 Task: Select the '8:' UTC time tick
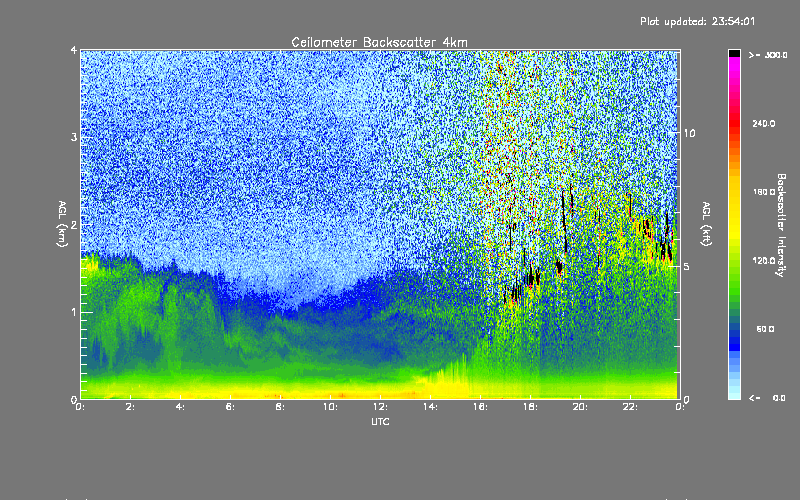(280, 407)
